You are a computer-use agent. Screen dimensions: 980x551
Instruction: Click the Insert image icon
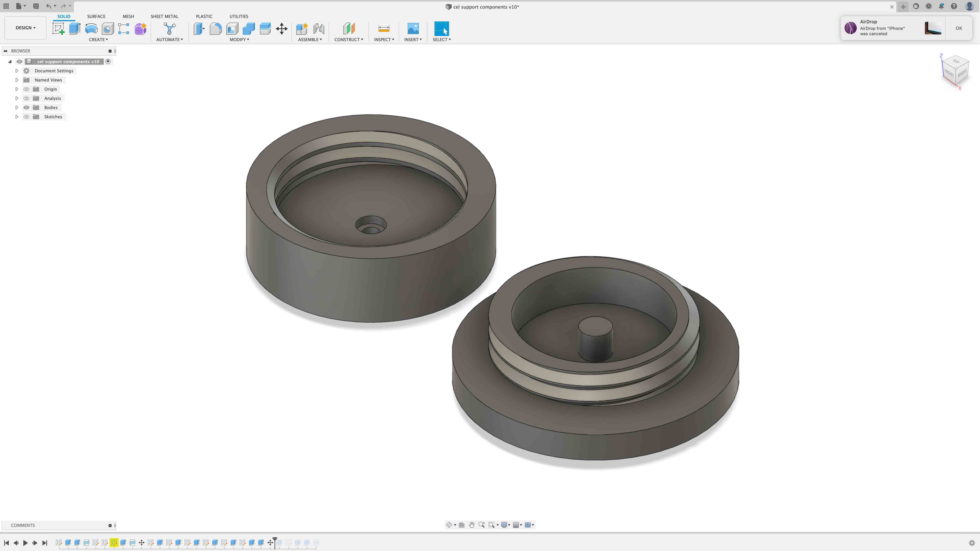(413, 29)
